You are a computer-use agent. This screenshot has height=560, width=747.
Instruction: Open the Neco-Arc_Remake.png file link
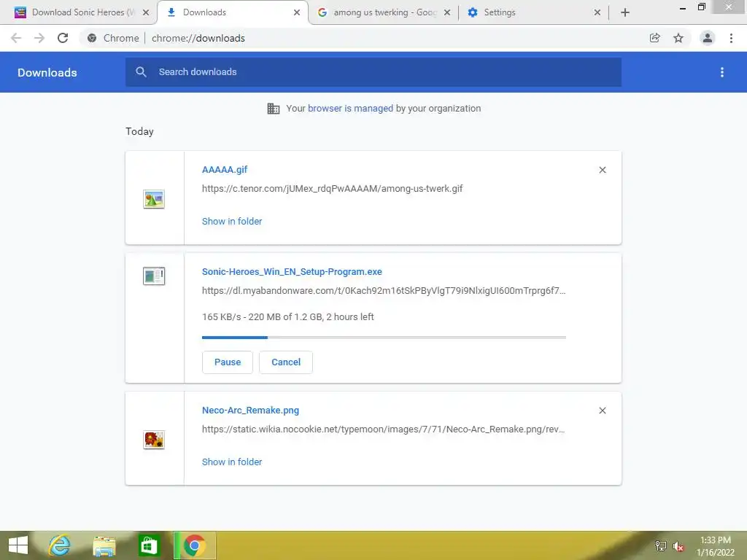[x=251, y=411]
